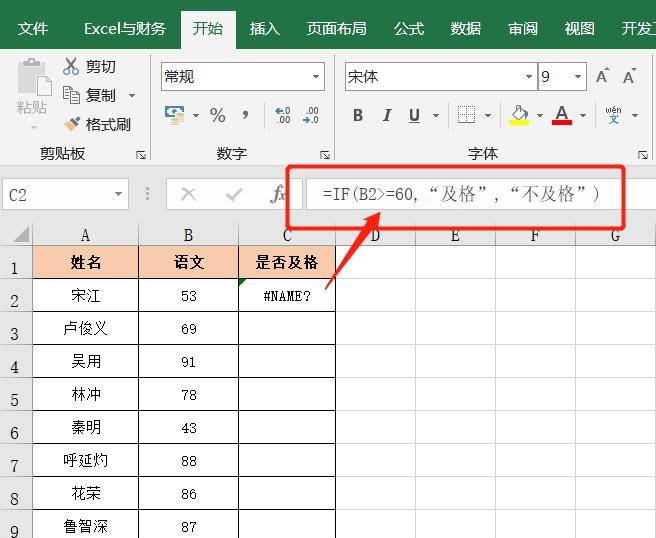Select cell containing 呼延灼
Image resolution: width=656 pixels, height=538 pixels.
85,461
